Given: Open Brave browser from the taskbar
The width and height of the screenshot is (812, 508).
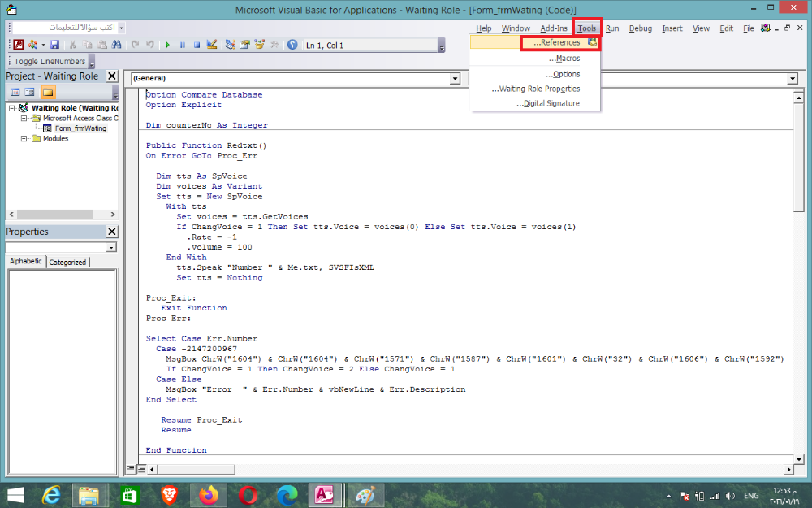Looking at the screenshot, I should point(169,496).
